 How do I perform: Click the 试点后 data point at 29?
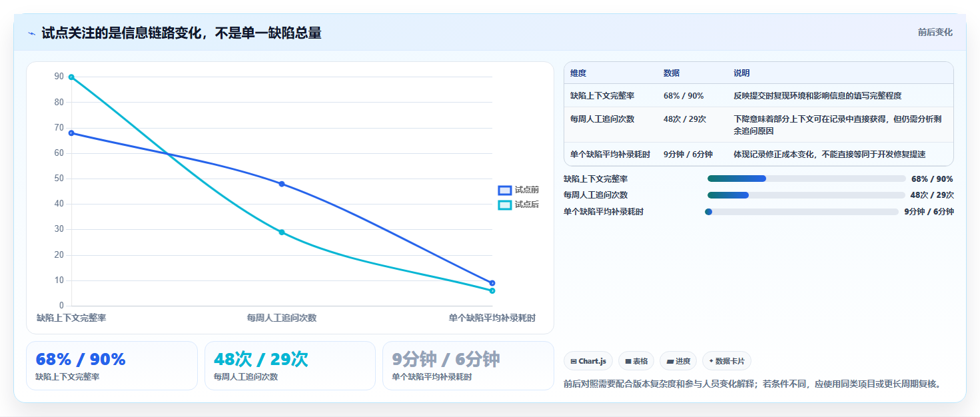point(282,232)
